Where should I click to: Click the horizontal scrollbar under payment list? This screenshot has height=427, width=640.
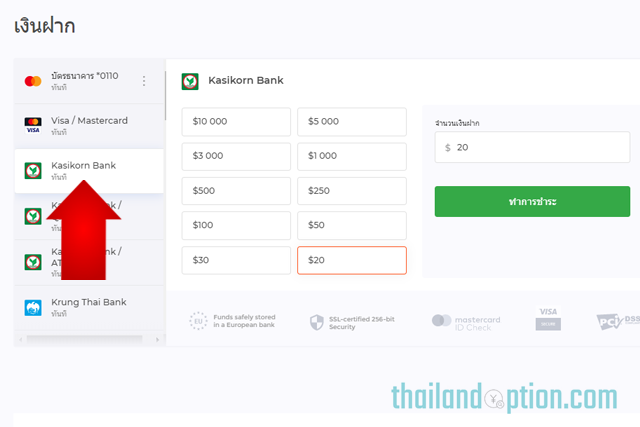[x=84, y=339]
